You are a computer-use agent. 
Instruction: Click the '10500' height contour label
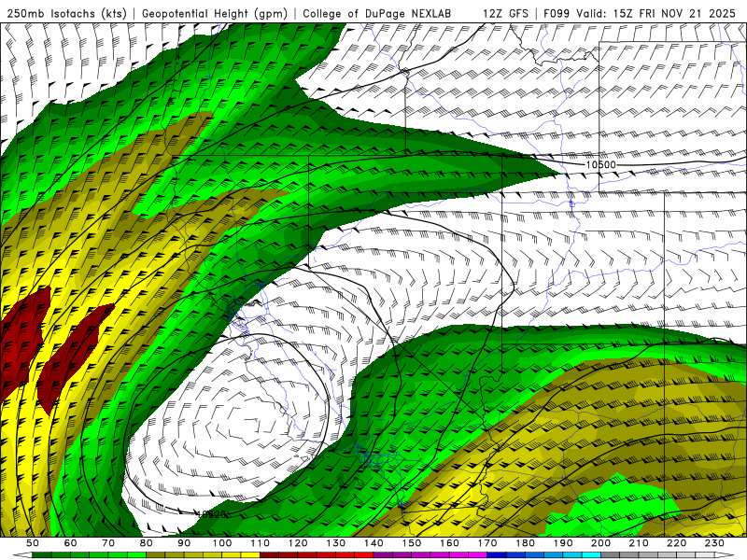point(600,165)
